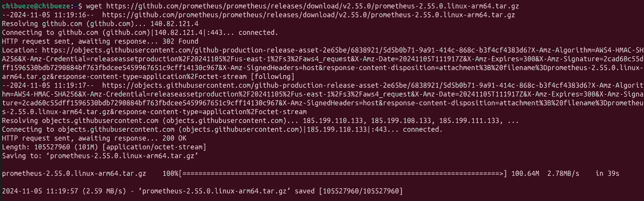Image resolution: width=644 pixels, height=201 pixels.
Task: Click the 100.64M downloaded size
Action: coord(525,174)
